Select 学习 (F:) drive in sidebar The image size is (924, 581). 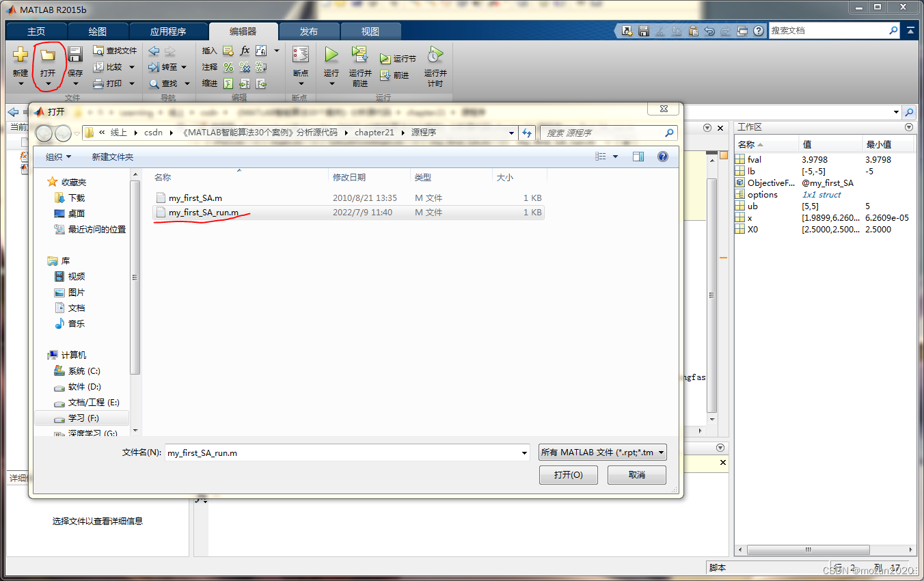click(83, 418)
